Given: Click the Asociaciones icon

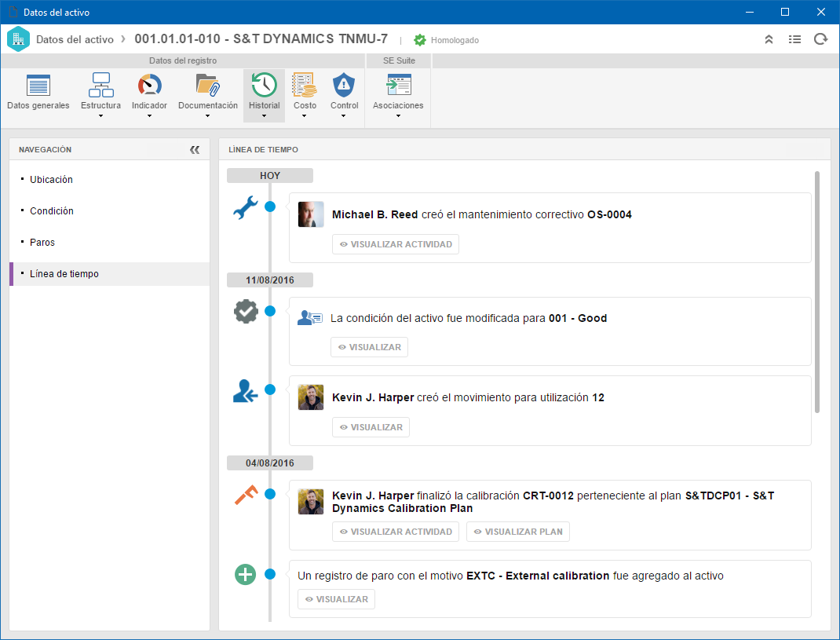Looking at the screenshot, I should click(x=399, y=86).
